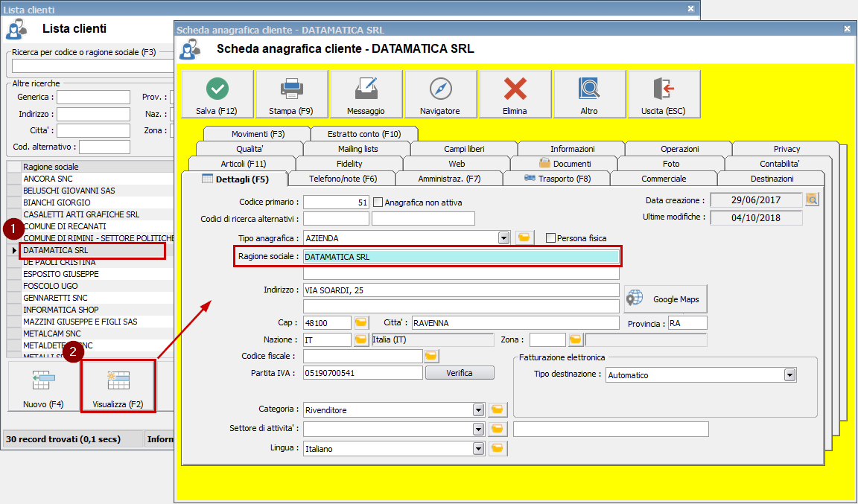Click the Partita IVA input field

pos(363,373)
